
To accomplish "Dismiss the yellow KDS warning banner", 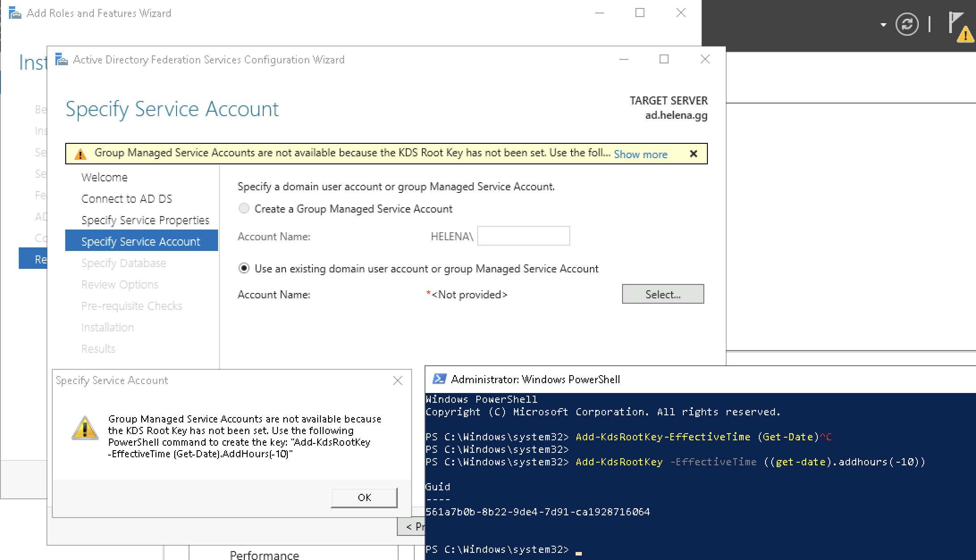I will pos(693,154).
